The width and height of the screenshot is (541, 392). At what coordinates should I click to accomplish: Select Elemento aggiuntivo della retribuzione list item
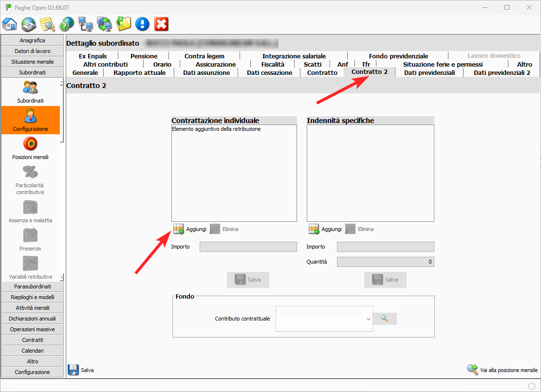[216, 129]
